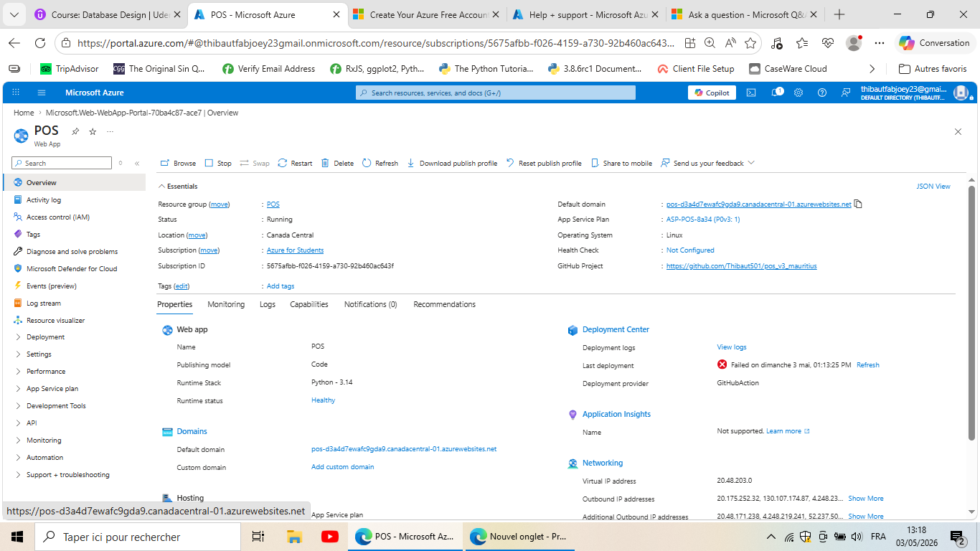Image resolution: width=980 pixels, height=551 pixels.
Task: Open the Azure for Students subscription link
Action: coord(295,250)
